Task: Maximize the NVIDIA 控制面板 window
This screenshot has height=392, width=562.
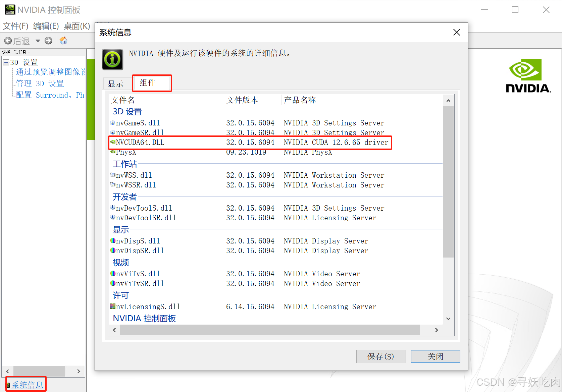Action: 515,10
